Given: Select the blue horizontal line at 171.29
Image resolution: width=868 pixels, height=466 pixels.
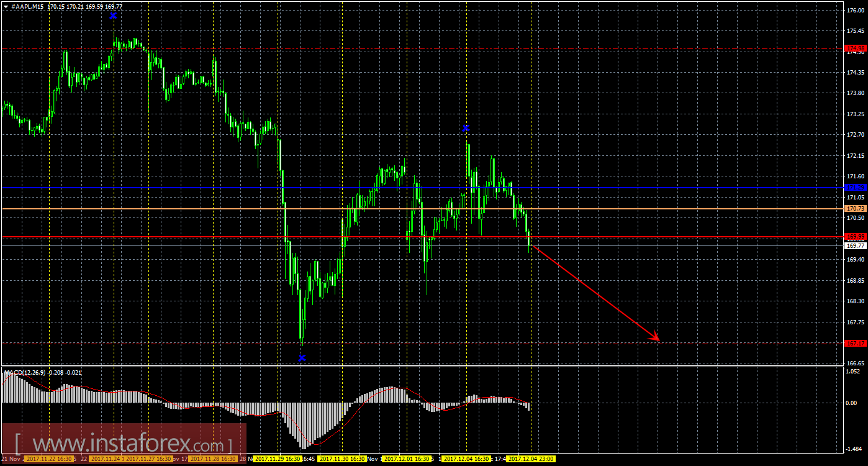Looking at the screenshot, I should click(x=422, y=188).
